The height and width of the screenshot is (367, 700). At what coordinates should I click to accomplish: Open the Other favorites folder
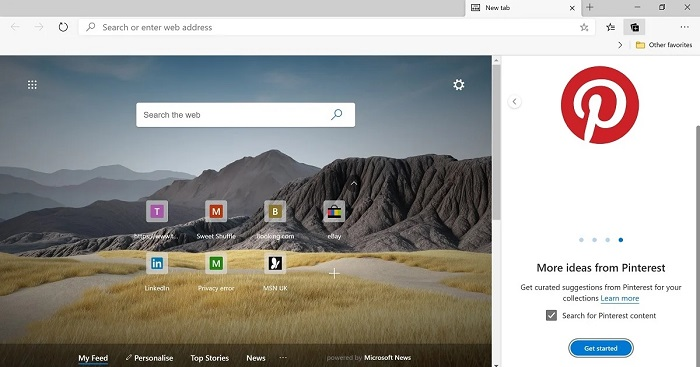tap(664, 45)
